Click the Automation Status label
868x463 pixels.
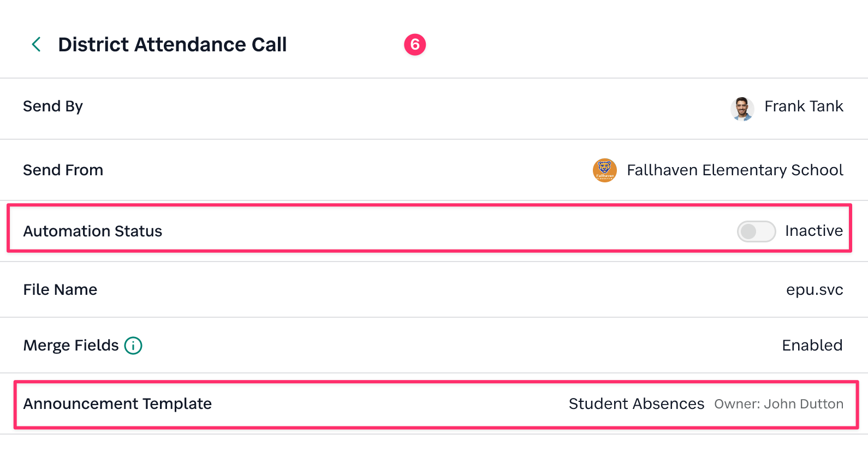[x=93, y=231]
